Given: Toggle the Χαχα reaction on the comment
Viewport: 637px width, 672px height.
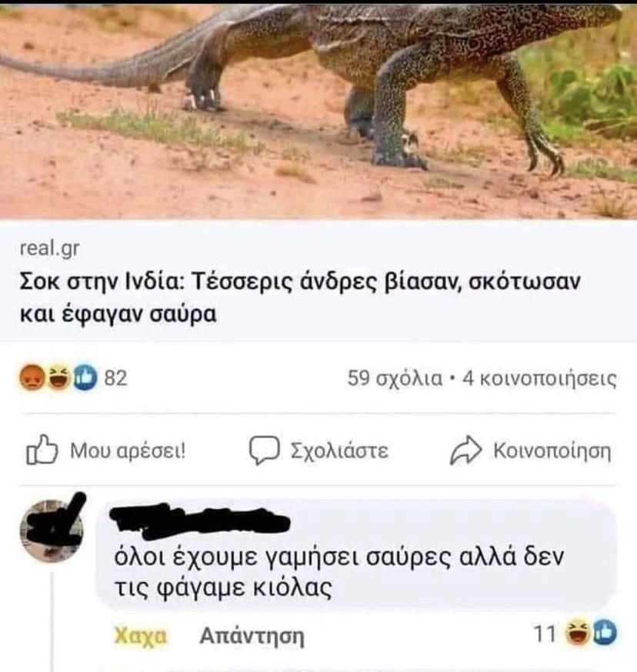Looking at the screenshot, I should (140, 636).
